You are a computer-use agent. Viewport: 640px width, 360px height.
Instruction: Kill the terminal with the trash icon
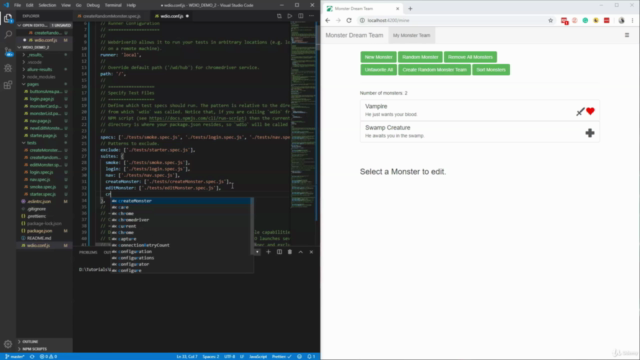pos(290,252)
